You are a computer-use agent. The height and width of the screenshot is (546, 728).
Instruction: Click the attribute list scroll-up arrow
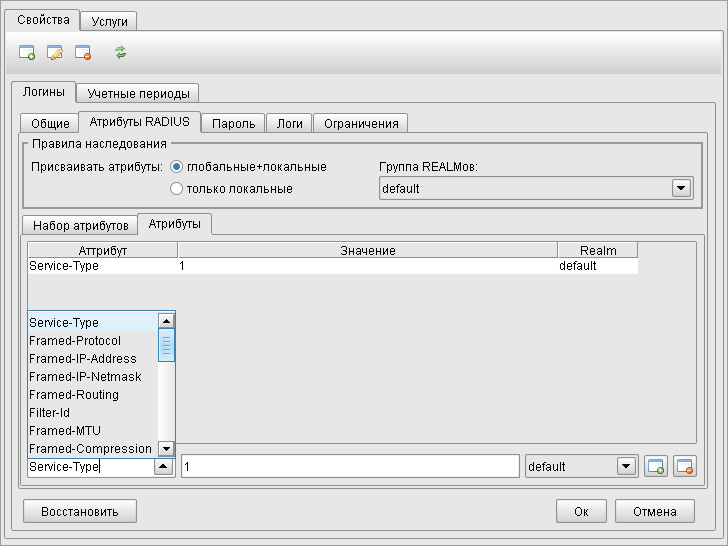(x=167, y=321)
